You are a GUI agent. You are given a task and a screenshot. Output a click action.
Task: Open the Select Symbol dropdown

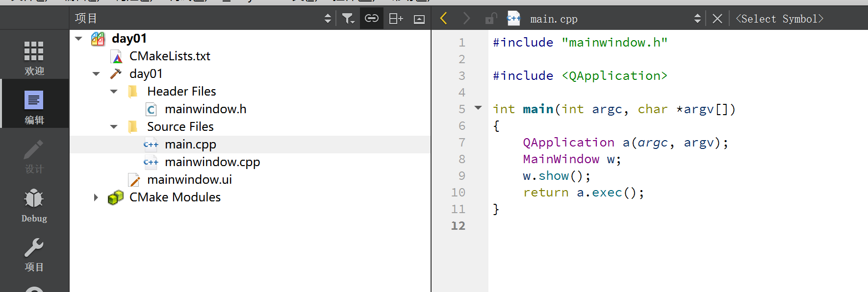779,19
